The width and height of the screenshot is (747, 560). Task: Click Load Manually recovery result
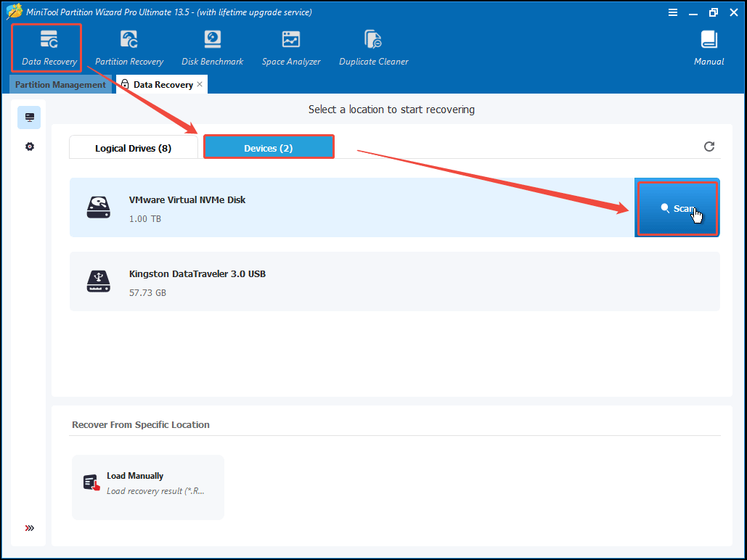point(147,483)
